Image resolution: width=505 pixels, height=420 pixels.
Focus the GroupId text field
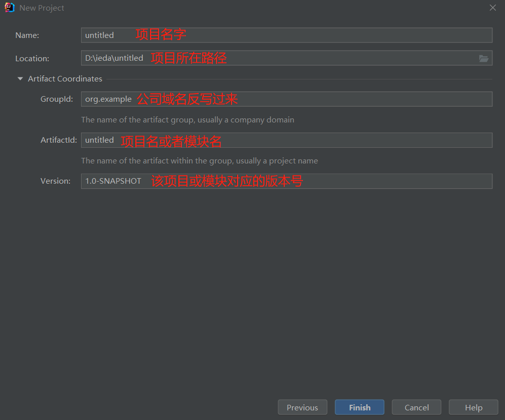287,99
